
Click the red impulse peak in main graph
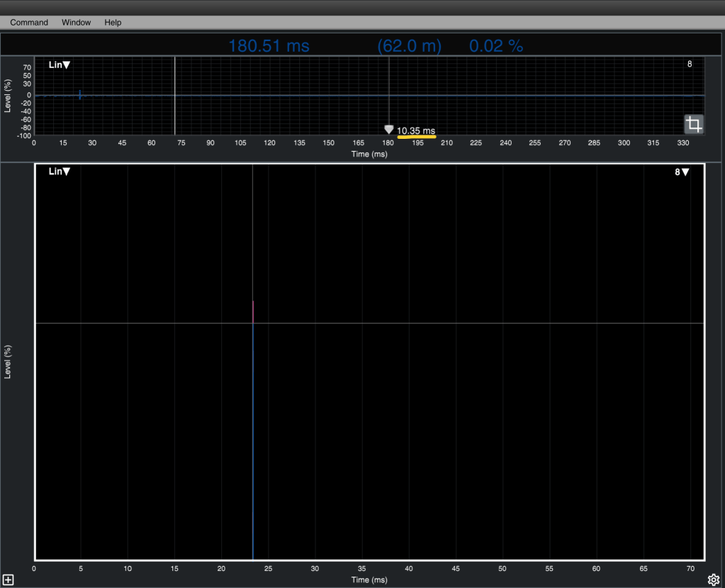click(253, 312)
